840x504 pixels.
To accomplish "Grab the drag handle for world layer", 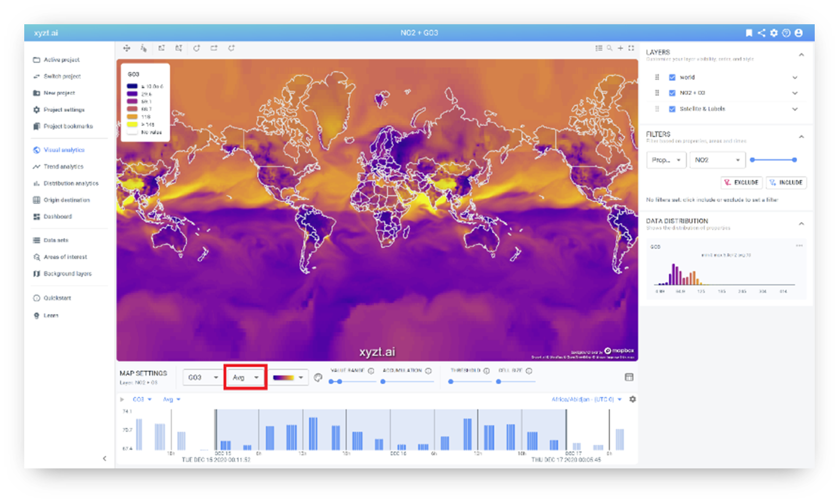I will (657, 77).
